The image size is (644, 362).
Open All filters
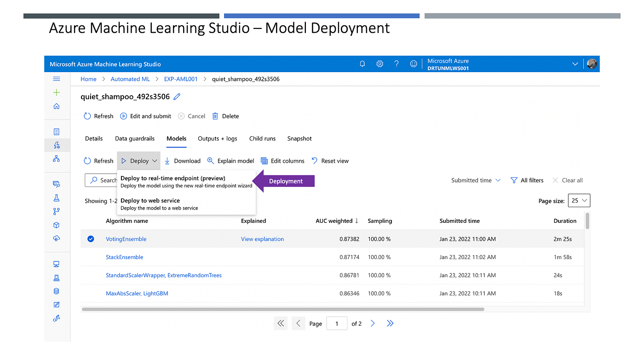[527, 181]
